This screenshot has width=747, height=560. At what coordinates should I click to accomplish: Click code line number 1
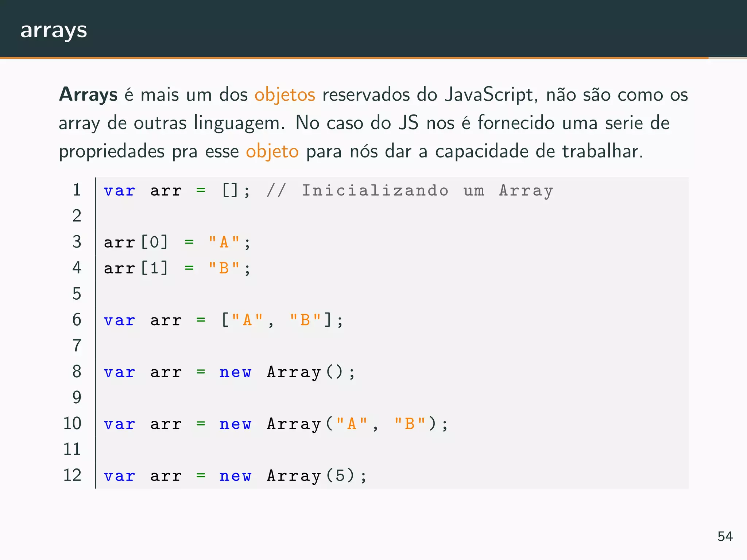coord(77,190)
